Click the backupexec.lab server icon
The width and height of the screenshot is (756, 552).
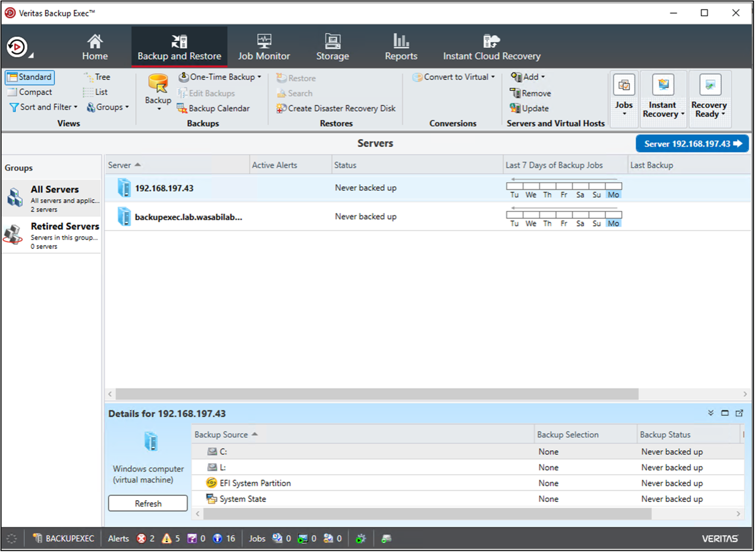click(x=124, y=216)
